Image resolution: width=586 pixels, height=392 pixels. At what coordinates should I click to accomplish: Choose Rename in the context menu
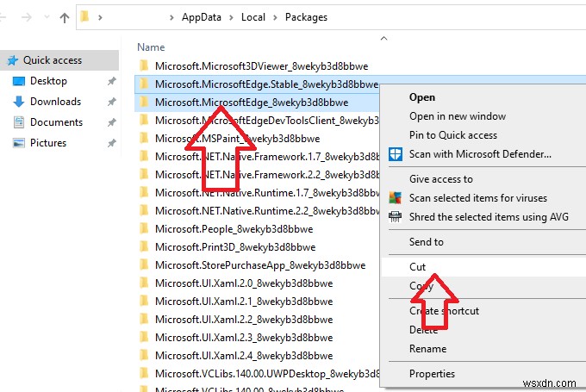pos(427,349)
